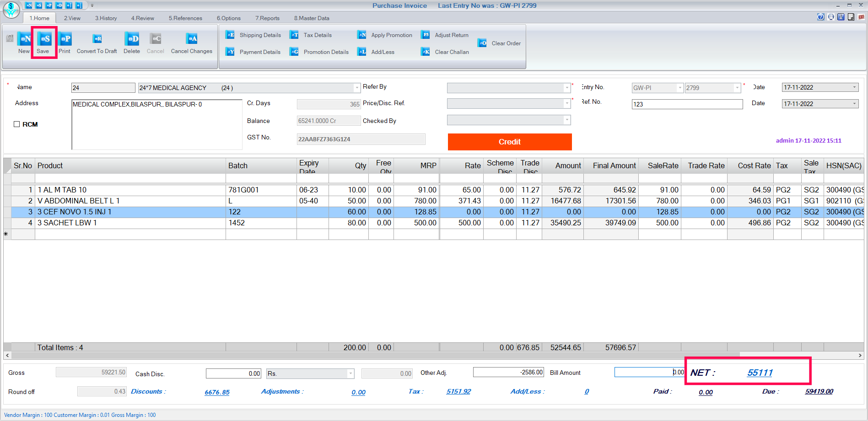This screenshot has width=868, height=421.
Task: Open the Ref. Date picker dropdown
Action: click(854, 104)
